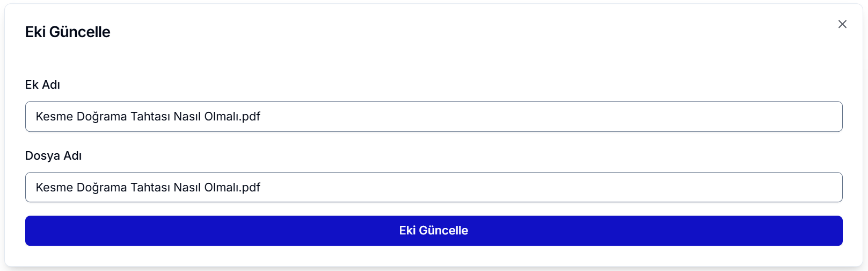Click the Eki Güncelle dialog heading
868x271 pixels.
pos(68,32)
